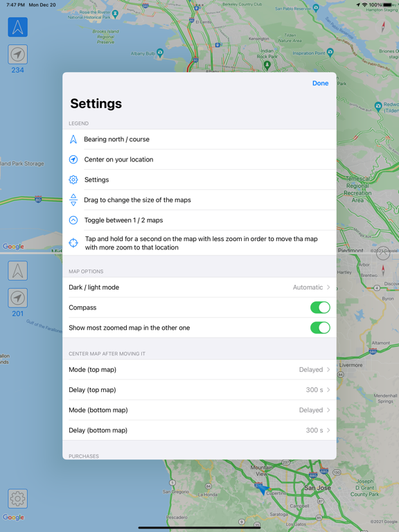Viewport: 399px width, 532px height.
Task: Tap the crosshair tap-and-hold legend icon
Action: (x=73, y=242)
